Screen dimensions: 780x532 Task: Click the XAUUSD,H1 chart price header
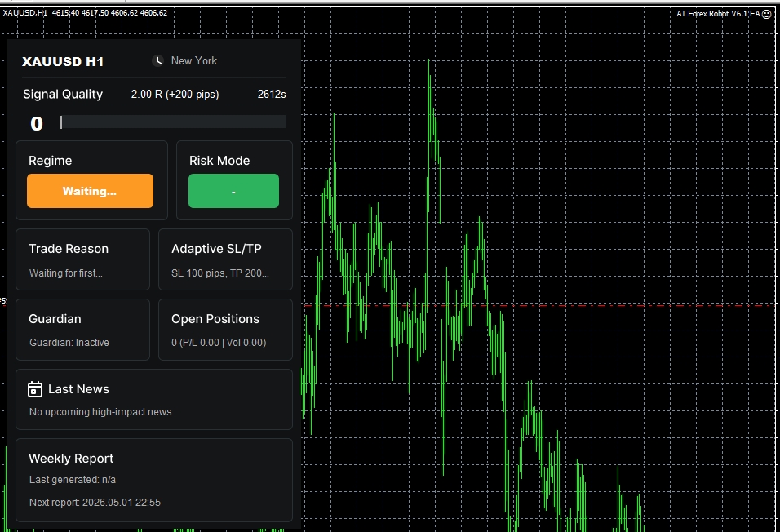85,13
